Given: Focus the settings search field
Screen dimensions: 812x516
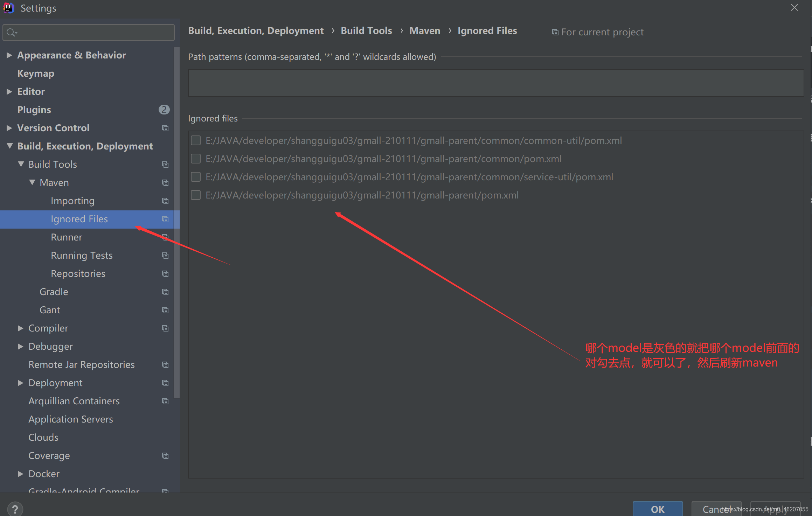Looking at the screenshot, I should 89,33.
